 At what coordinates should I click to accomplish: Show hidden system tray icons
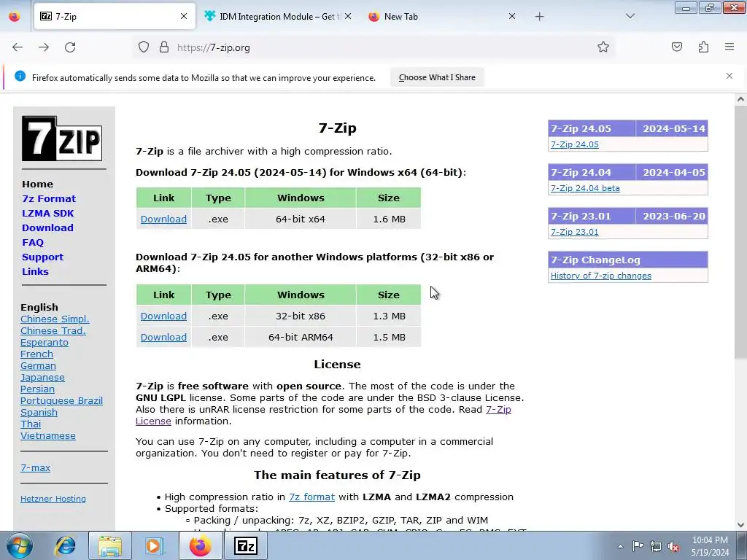point(620,546)
